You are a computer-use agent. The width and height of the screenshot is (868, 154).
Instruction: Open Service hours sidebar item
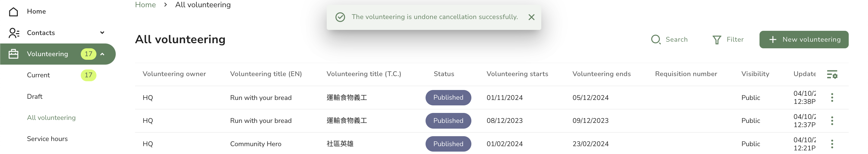[x=47, y=139]
